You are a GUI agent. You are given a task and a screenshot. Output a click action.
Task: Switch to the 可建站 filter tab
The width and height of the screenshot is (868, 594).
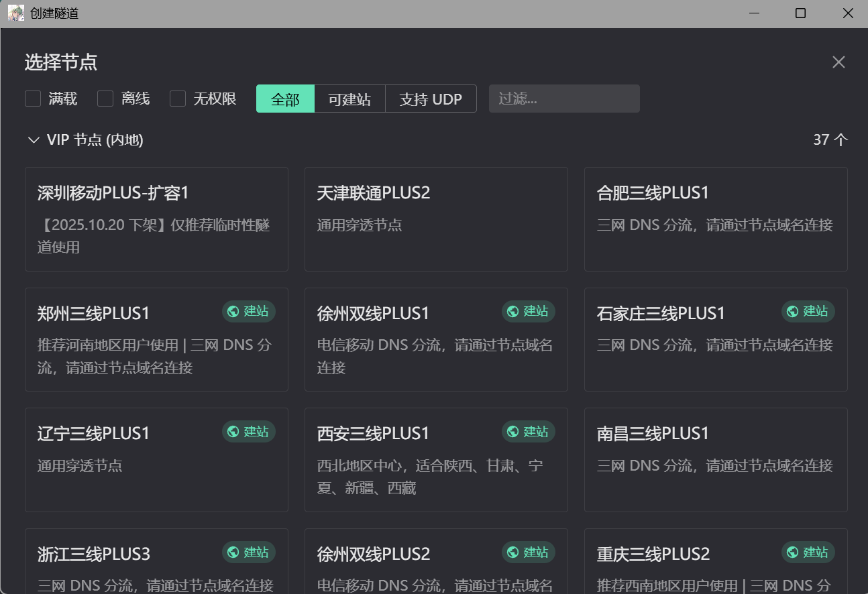349,99
